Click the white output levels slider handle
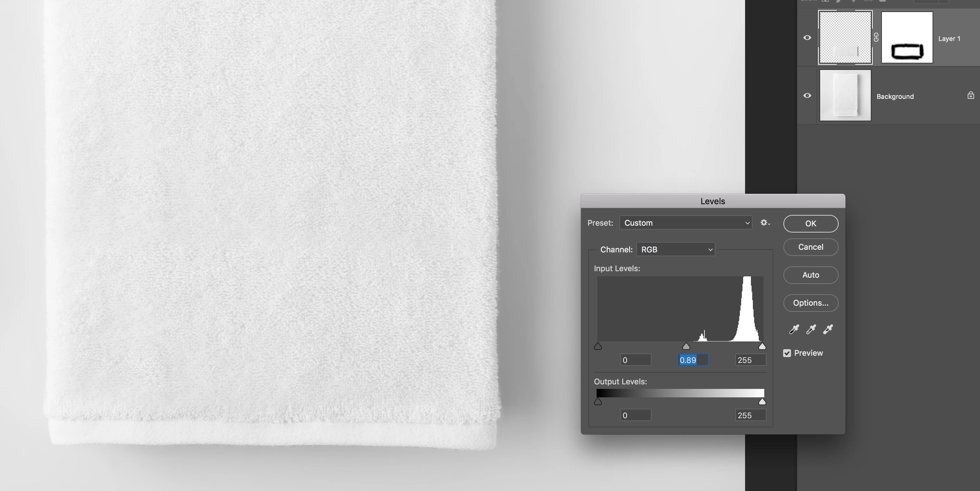 pyautogui.click(x=762, y=402)
